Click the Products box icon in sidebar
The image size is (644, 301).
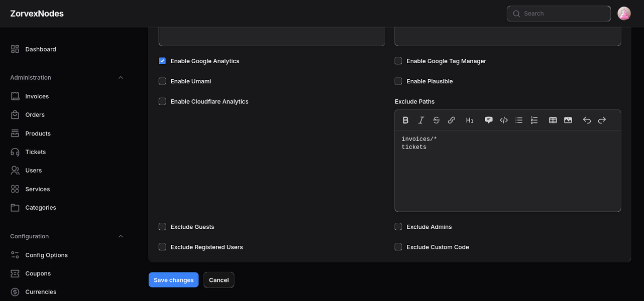15,133
